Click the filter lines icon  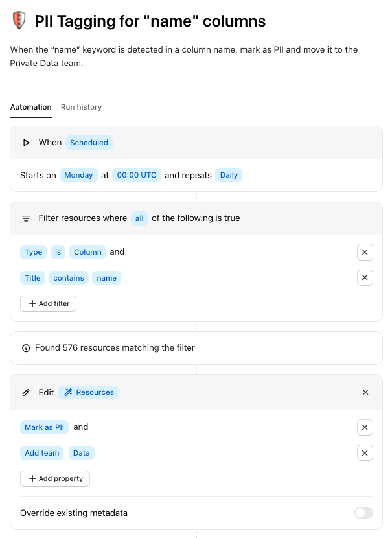pyautogui.click(x=27, y=218)
